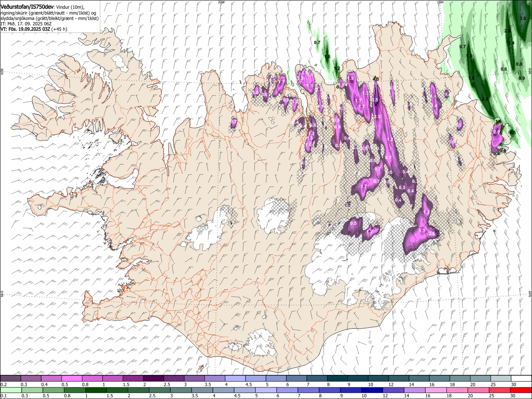Pick the slate blue 6 snowfall swatch

click(296, 378)
